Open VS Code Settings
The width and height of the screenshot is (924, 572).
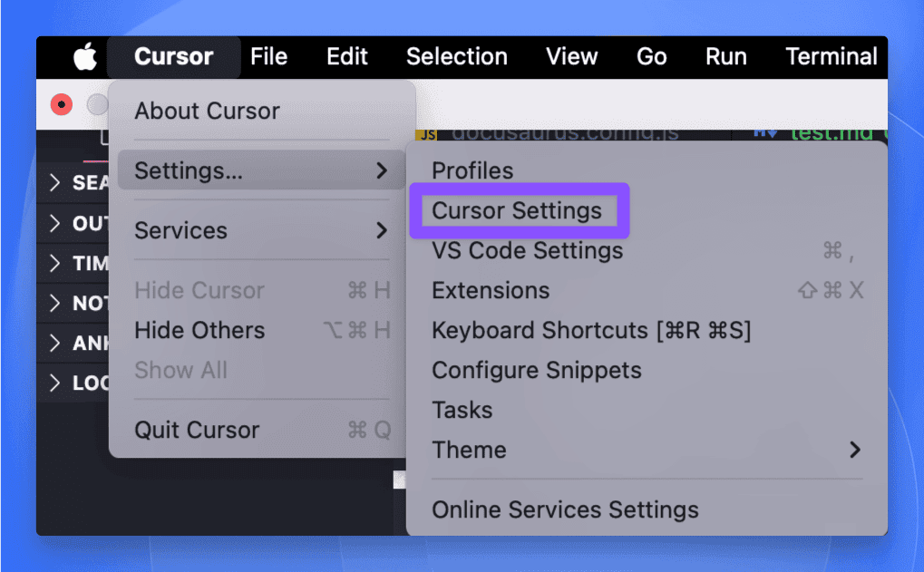(526, 251)
